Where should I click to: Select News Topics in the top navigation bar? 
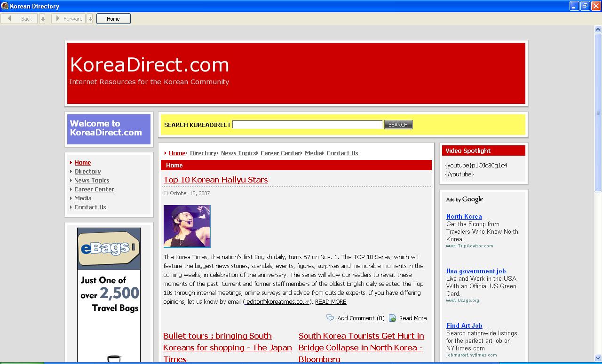pos(238,153)
